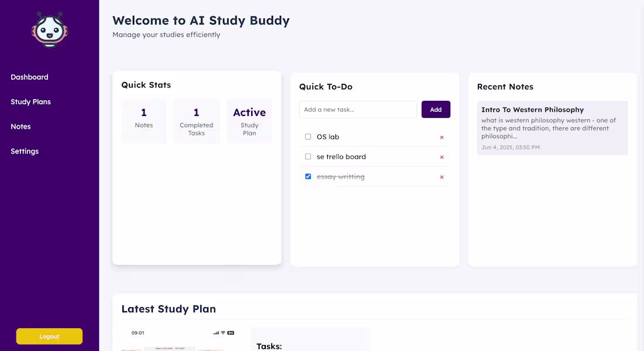
Task: Mark "se trello board" as complete
Action: pyautogui.click(x=308, y=156)
